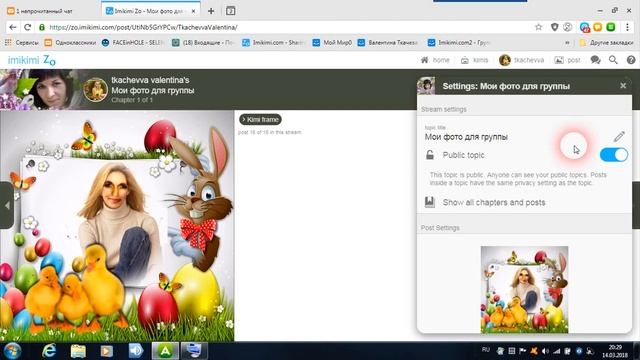Open the tab counter icon beside new tab
Screen dimensions: 640x360
[231, 11]
